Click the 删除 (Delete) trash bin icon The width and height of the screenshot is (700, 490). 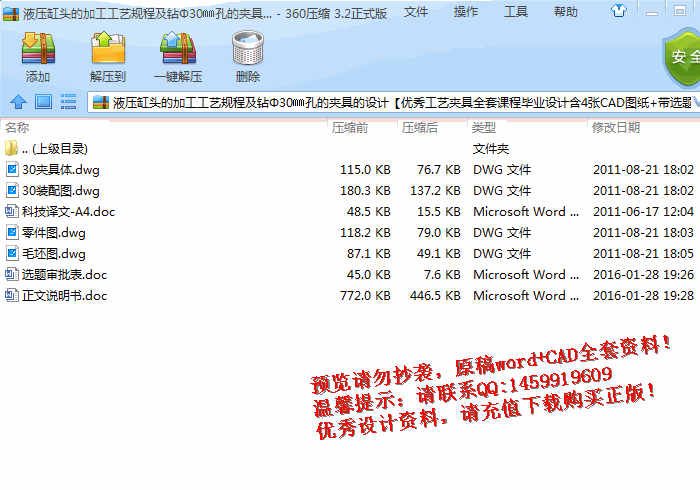coord(248,47)
